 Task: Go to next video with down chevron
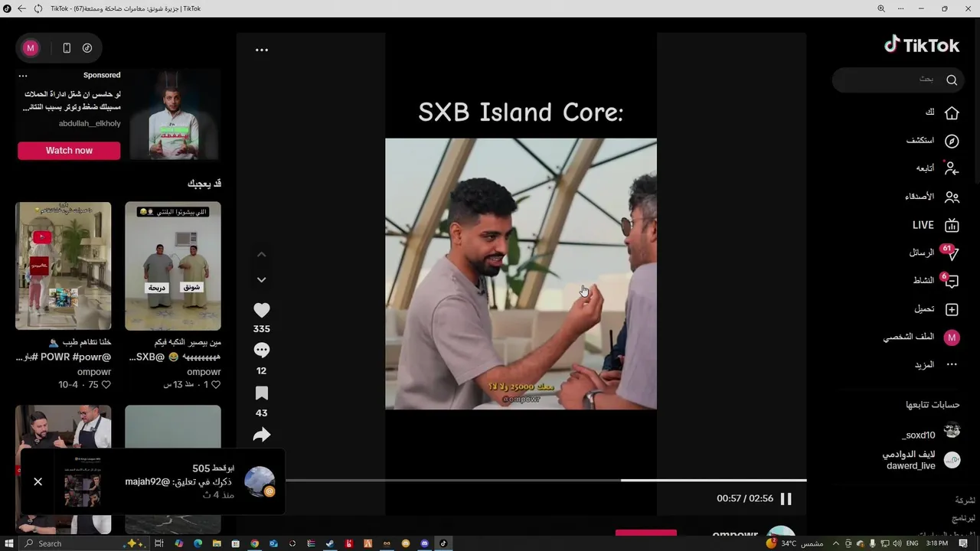(x=261, y=280)
